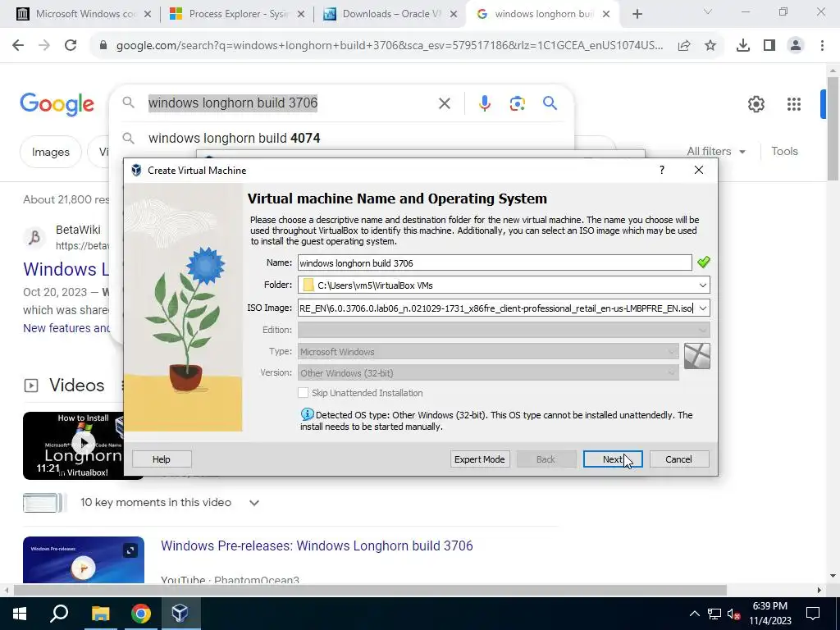Click the Expert Mode button
Viewport: 840px width, 630px height.
click(x=479, y=459)
